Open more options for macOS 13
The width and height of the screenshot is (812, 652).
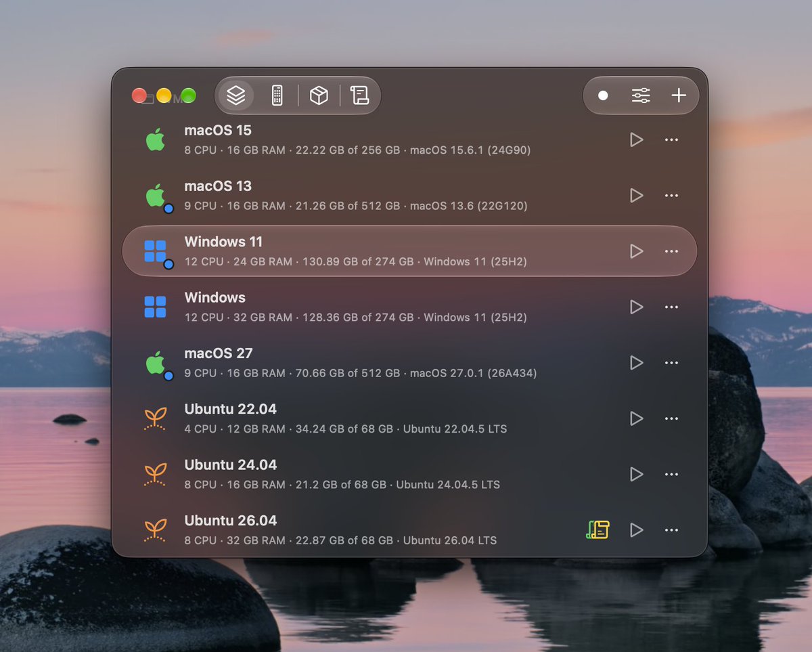coord(671,195)
